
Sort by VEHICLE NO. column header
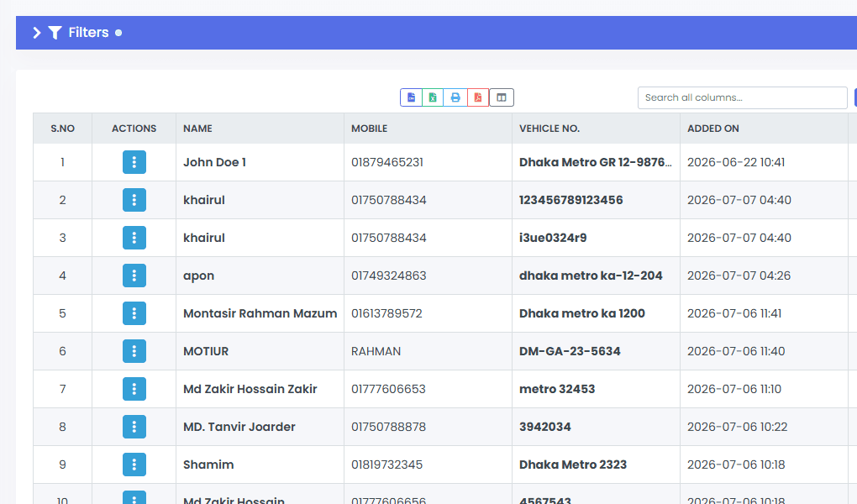(x=596, y=129)
